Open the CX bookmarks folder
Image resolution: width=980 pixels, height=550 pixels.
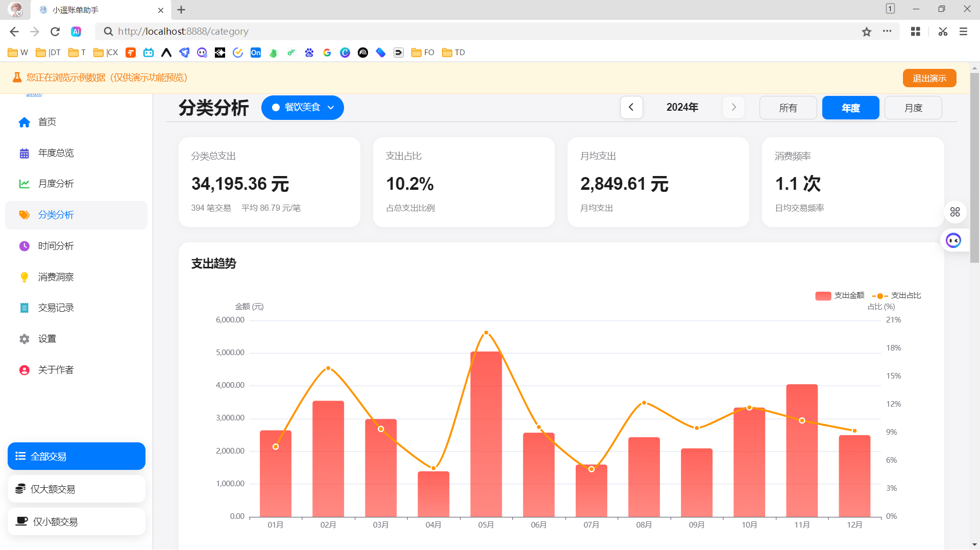coord(106,53)
